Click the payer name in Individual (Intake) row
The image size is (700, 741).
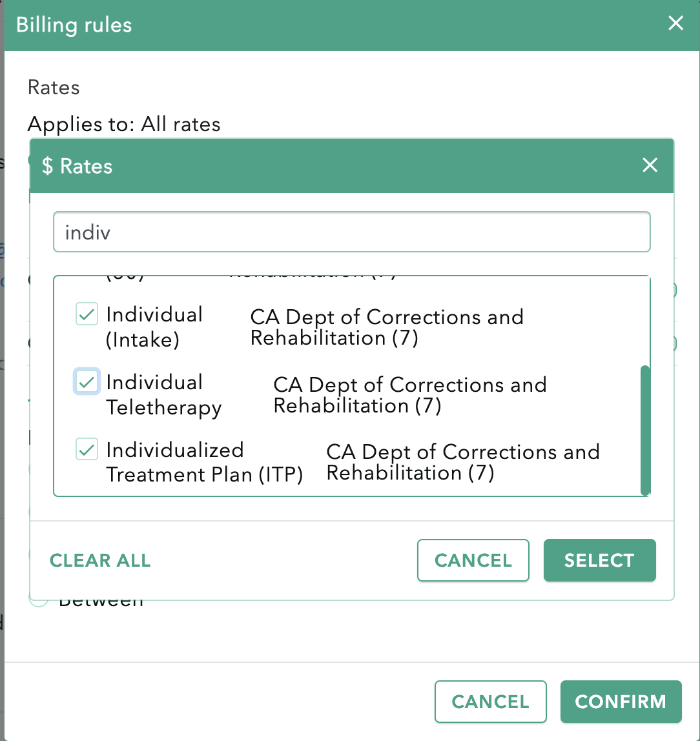point(386,327)
